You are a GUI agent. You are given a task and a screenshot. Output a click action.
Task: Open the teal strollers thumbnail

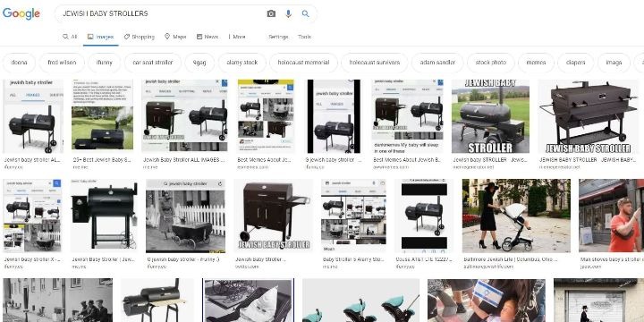tap(361, 301)
